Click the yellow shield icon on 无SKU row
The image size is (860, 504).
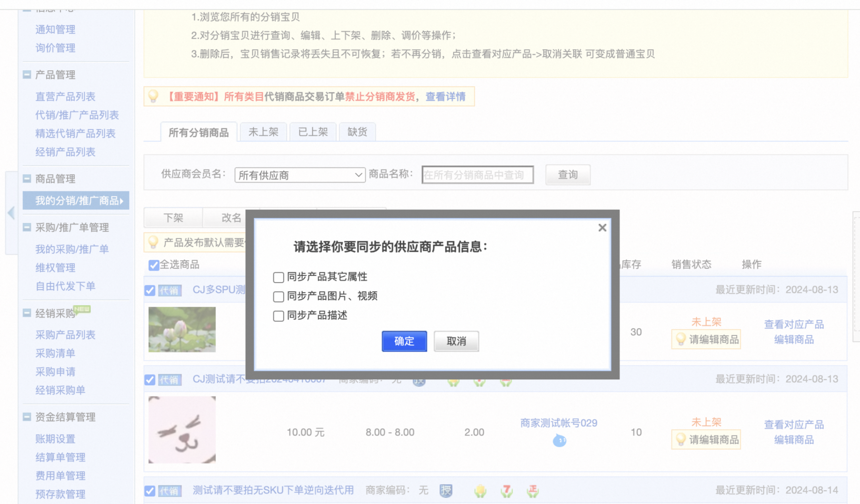(480, 491)
